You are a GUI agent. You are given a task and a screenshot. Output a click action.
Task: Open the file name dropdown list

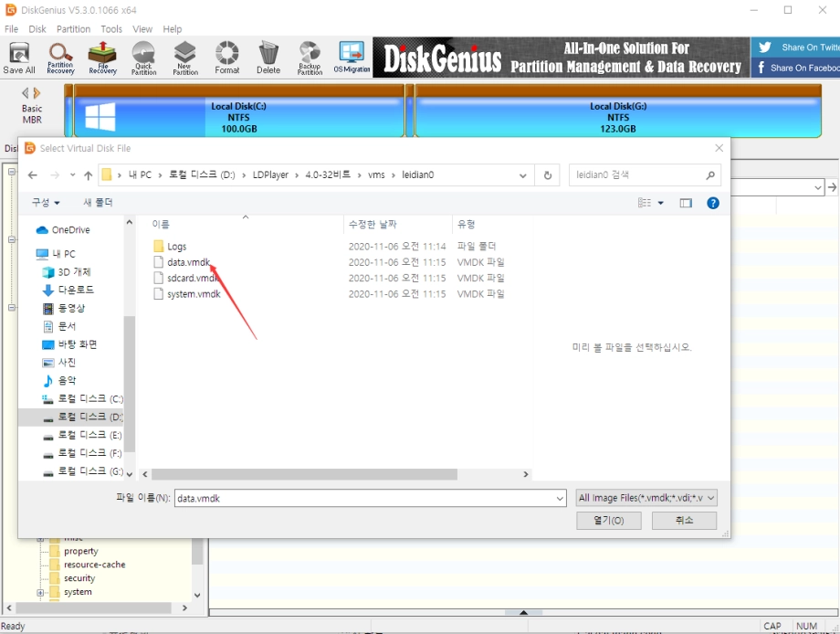(560, 499)
